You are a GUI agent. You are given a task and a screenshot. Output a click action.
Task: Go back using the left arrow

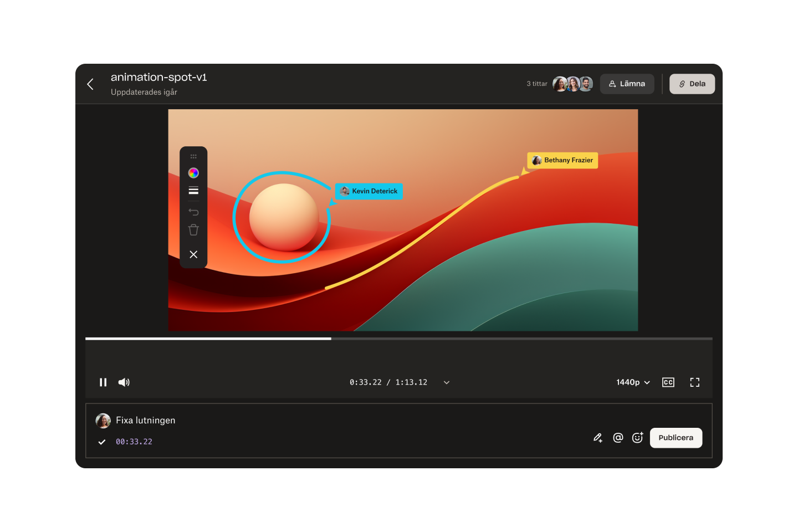90,84
